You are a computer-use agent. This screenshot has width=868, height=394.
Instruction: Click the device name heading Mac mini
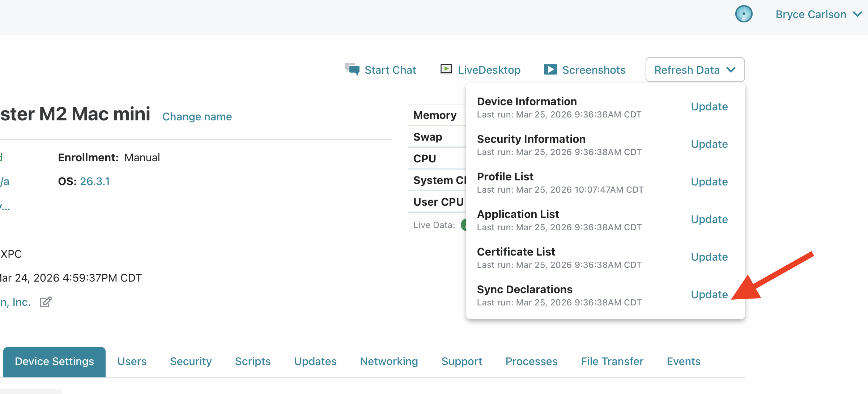click(75, 114)
